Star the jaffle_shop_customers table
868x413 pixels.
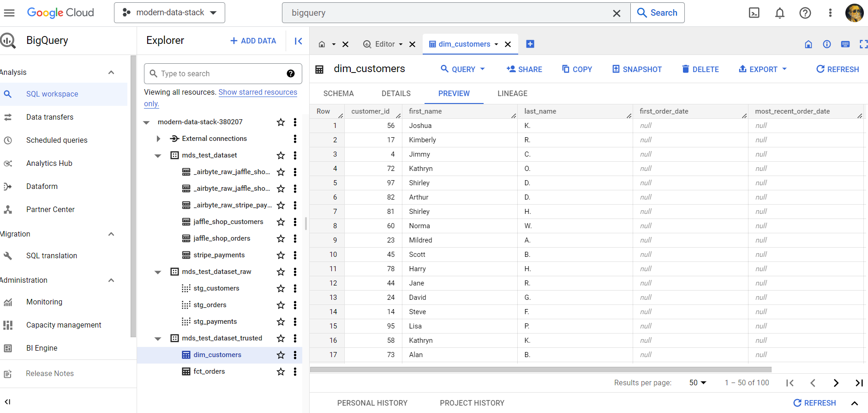[x=281, y=222]
